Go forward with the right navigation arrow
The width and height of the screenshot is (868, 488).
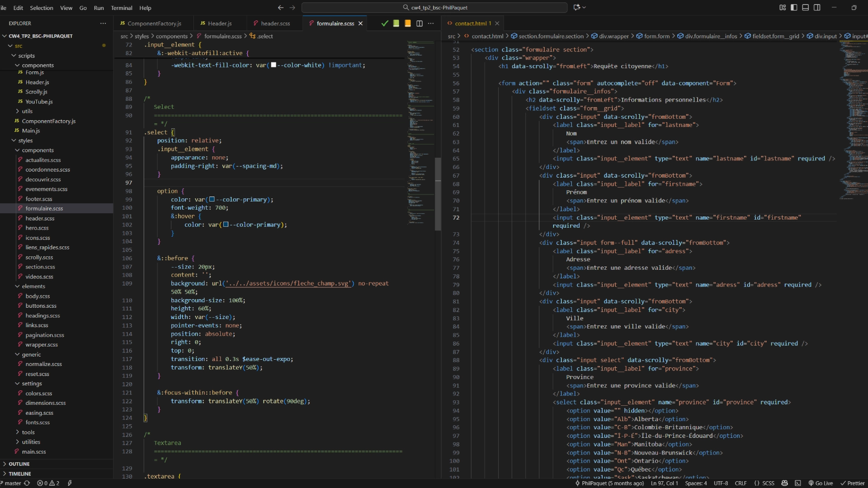292,8
